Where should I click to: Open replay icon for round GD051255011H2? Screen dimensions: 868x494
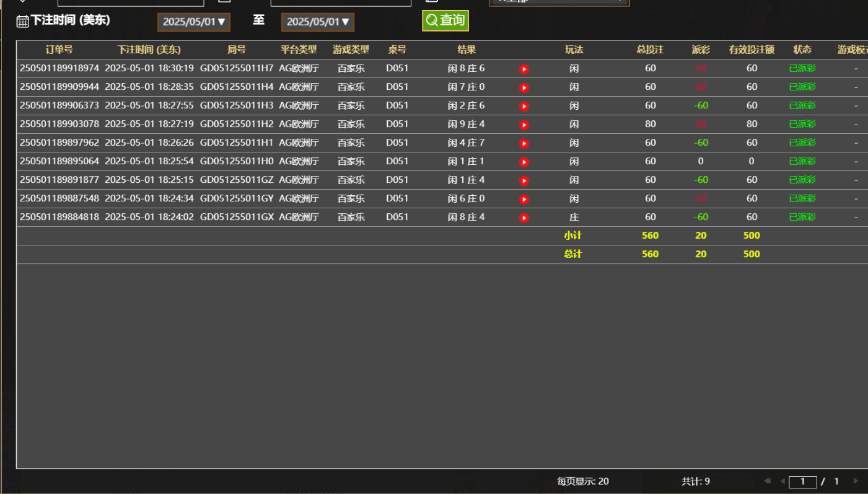pyautogui.click(x=524, y=125)
